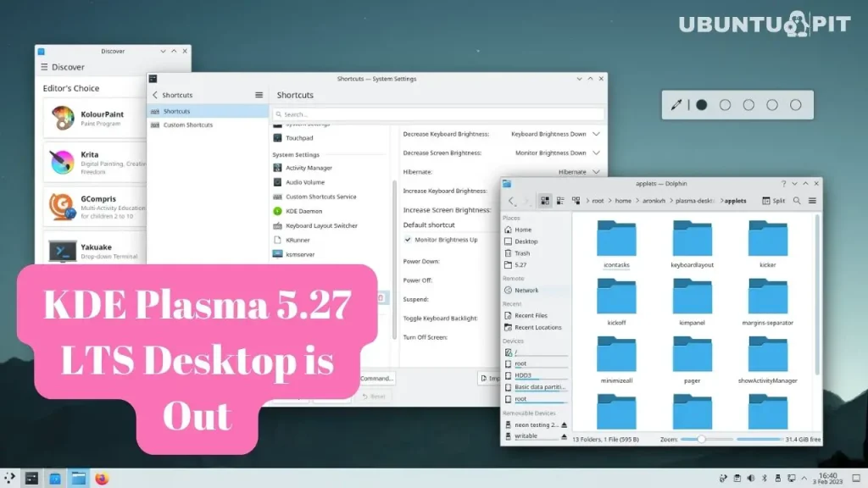Expand Decrease Keyboard Brightness shortcut row
Image resolution: width=868 pixels, height=488 pixels.
[596, 134]
